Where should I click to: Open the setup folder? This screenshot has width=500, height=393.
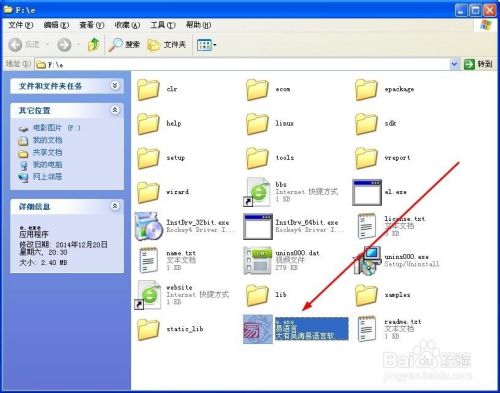click(148, 158)
